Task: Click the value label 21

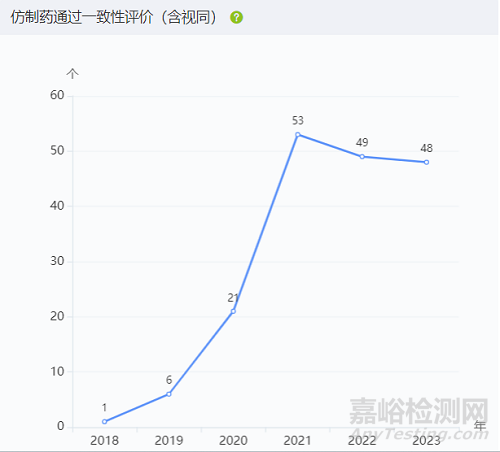Action: click(x=233, y=298)
